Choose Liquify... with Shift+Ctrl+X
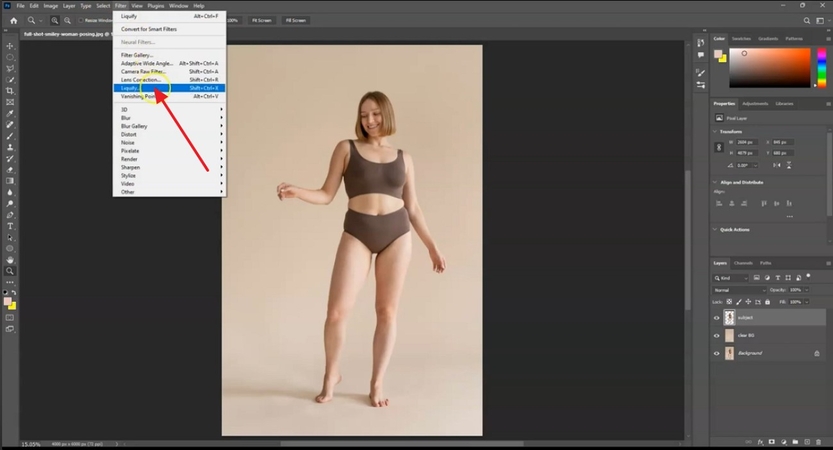The image size is (833, 450). [x=169, y=88]
